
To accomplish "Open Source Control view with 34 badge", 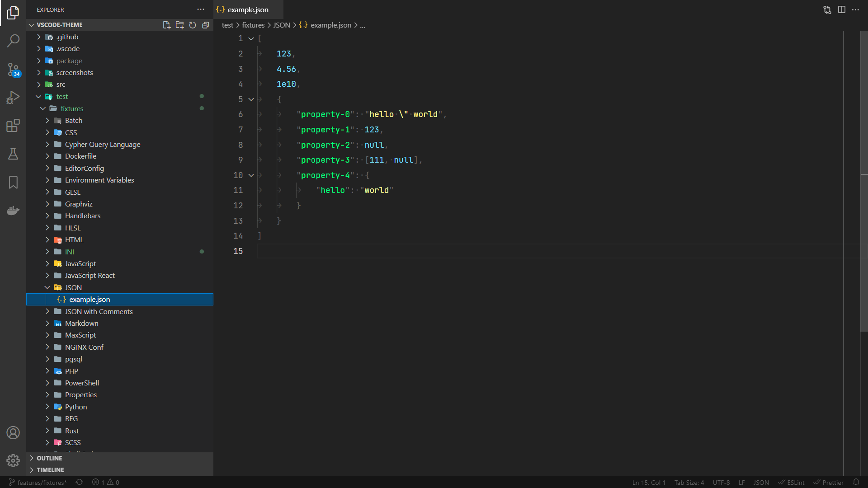I will click(13, 69).
